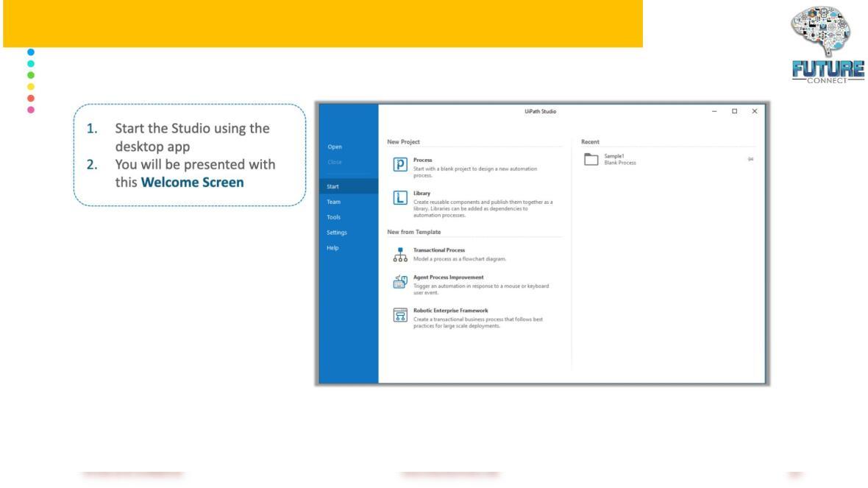The height and width of the screenshot is (488, 868).
Task: Choose the Transactional Process template
Action: pyautogui.click(x=474, y=254)
